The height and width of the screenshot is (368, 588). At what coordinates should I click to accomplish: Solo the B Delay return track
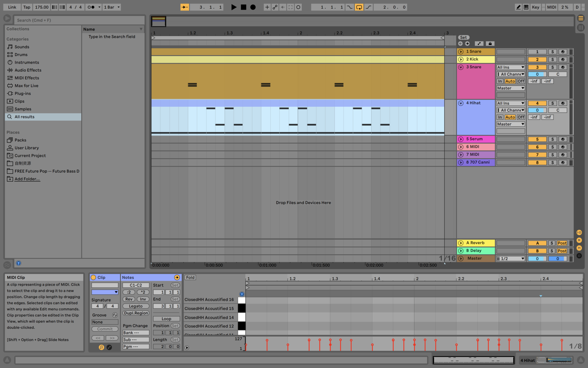point(552,251)
